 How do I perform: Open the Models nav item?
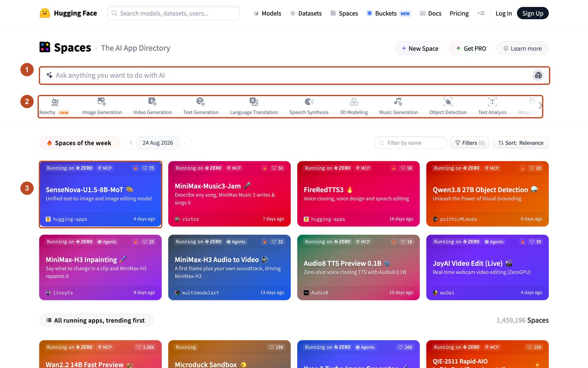point(267,13)
